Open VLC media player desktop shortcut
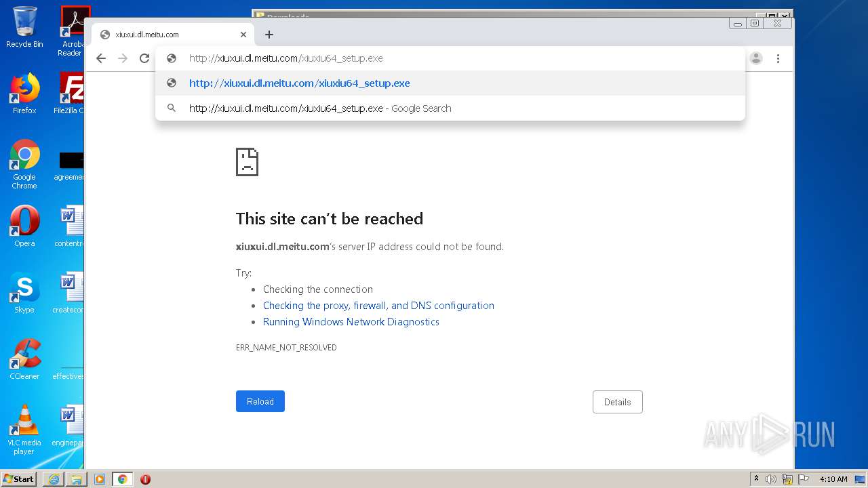The width and height of the screenshot is (868, 488). pos(24,430)
